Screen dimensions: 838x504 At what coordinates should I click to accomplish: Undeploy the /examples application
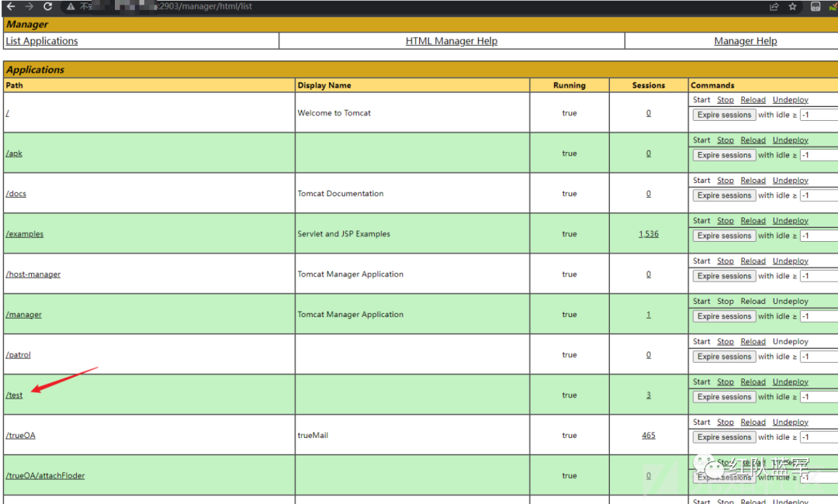[x=791, y=220]
